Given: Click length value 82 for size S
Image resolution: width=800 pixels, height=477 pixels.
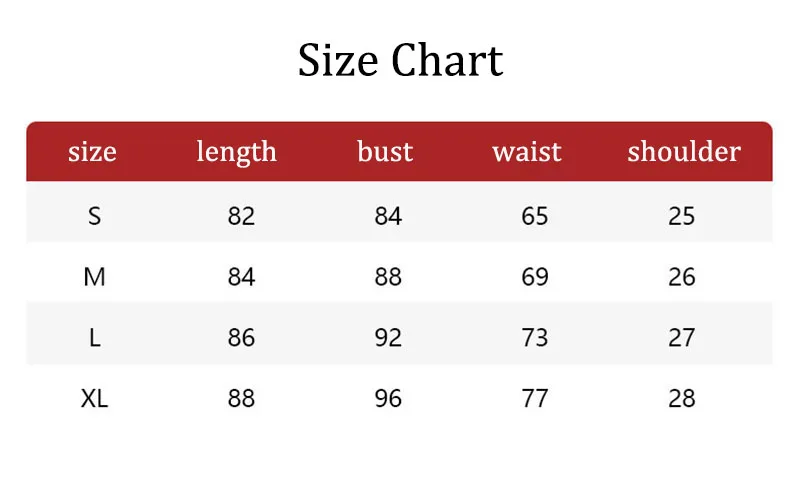Looking at the screenshot, I should point(241,216).
